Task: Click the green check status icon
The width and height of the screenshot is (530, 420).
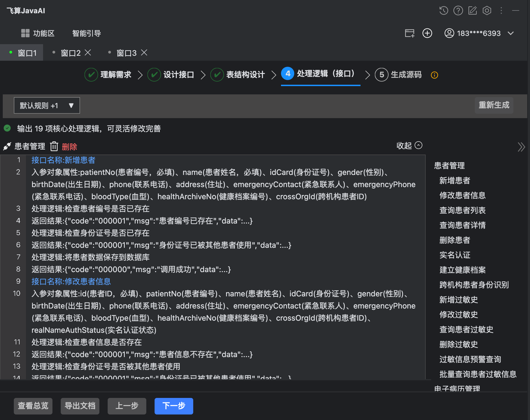Action: pos(7,128)
